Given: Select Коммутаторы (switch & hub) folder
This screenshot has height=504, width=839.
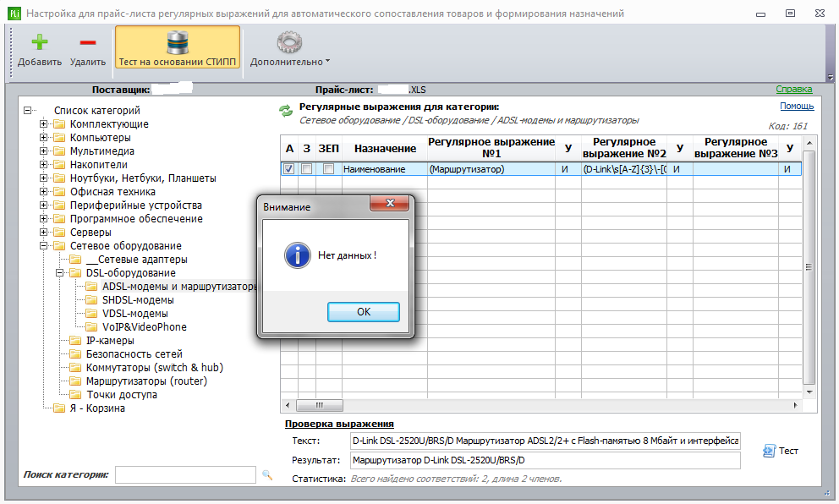Looking at the screenshot, I should point(155,368).
